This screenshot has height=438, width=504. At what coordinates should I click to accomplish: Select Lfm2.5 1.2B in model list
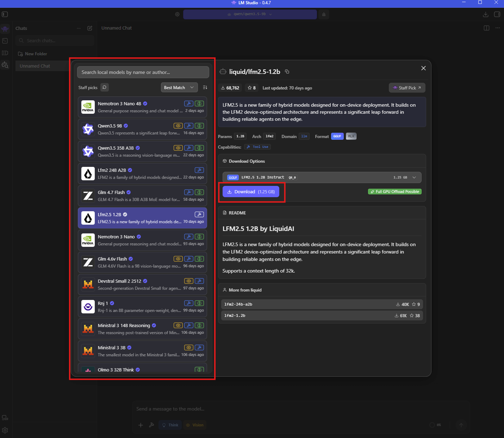pos(142,218)
